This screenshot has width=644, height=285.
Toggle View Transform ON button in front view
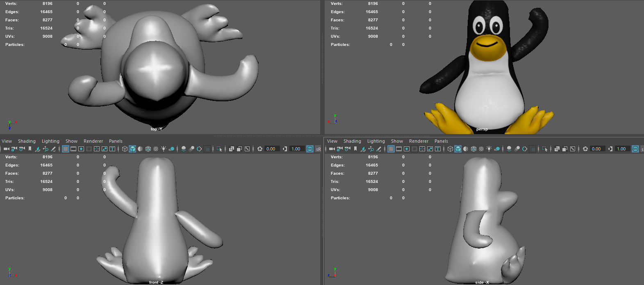(310, 149)
